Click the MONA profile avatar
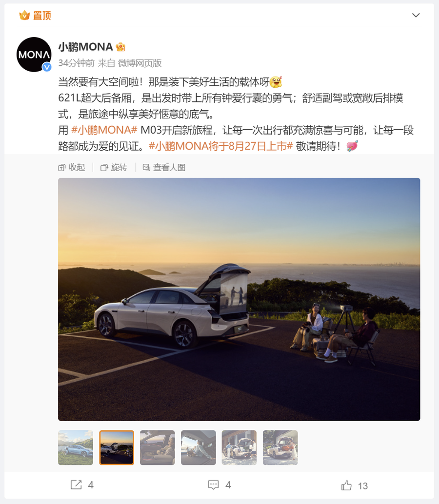This screenshot has width=439, height=504. pos(34,54)
